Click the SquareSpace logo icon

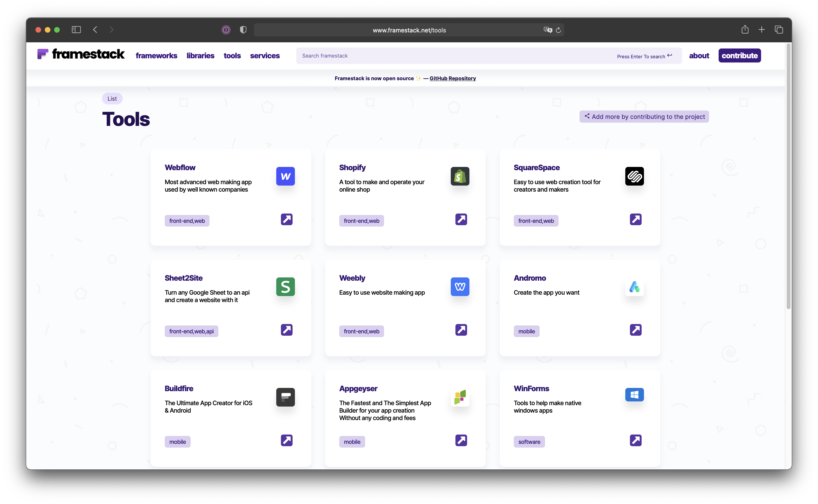(x=634, y=176)
